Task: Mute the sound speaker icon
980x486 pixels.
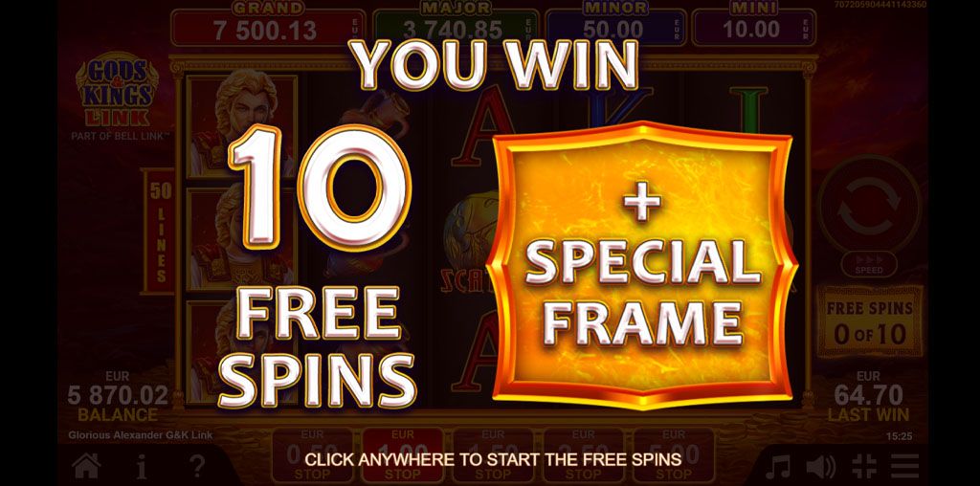Action: [x=820, y=467]
